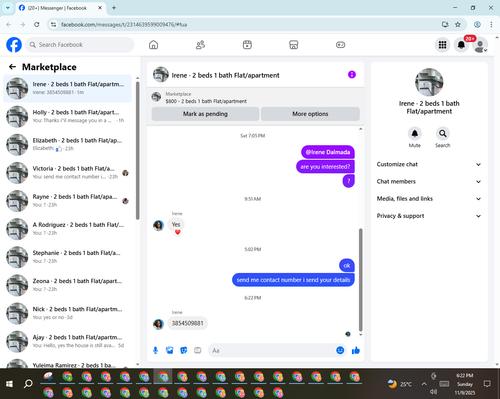
Task: Bookmark this page with the star icon
Action: pyautogui.click(x=458, y=24)
